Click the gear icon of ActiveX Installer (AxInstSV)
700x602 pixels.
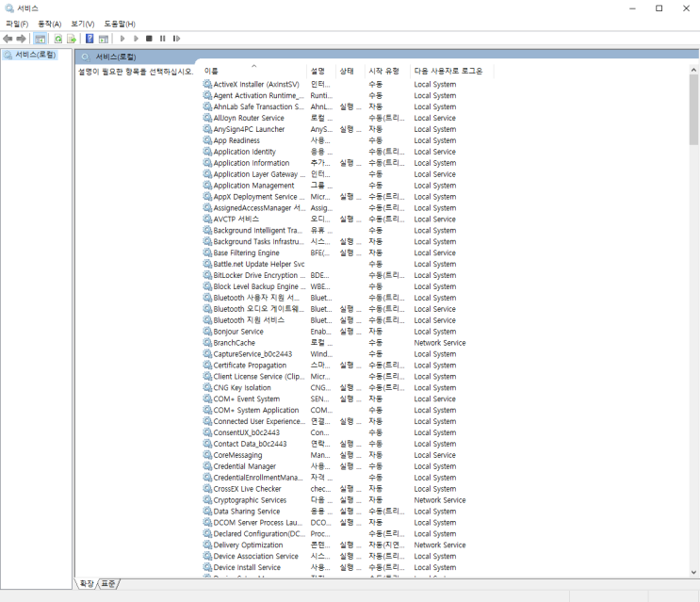click(x=207, y=84)
